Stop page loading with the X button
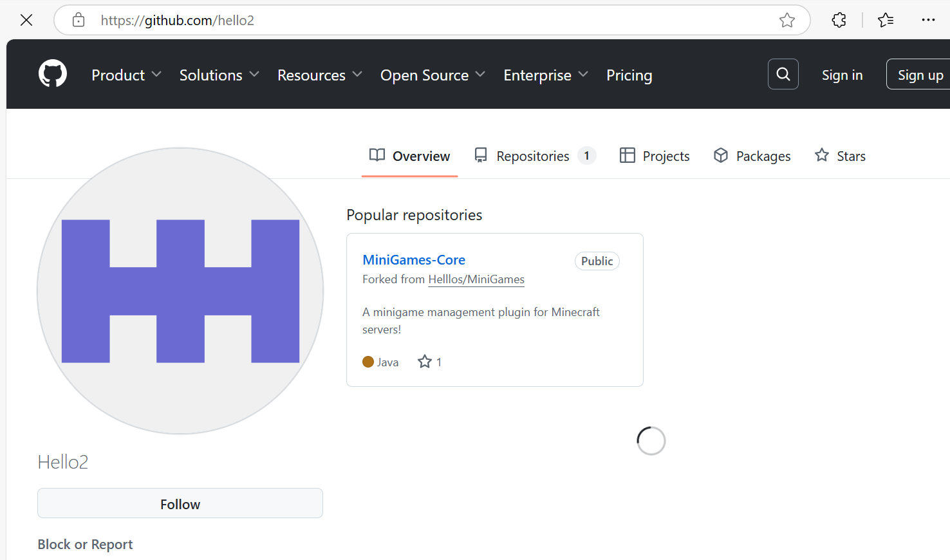The height and width of the screenshot is (560, 950). [26, 20]
